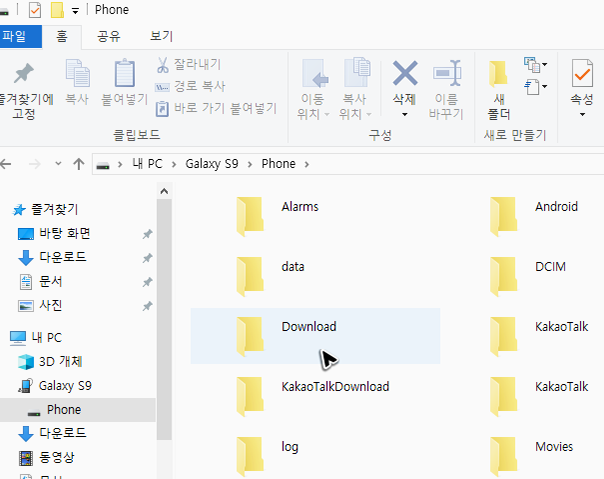Select Cut (잘라내기) scissors command

click(189, 64)
